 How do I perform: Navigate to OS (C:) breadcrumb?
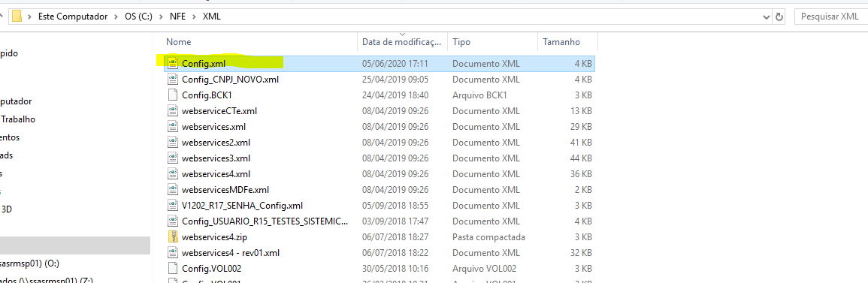pos(138,17)
